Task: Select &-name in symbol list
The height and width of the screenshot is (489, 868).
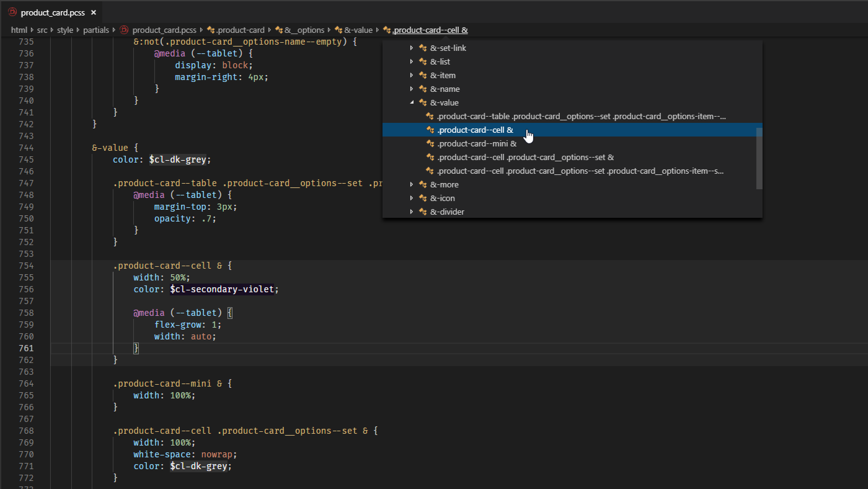Action: (445, 89)
